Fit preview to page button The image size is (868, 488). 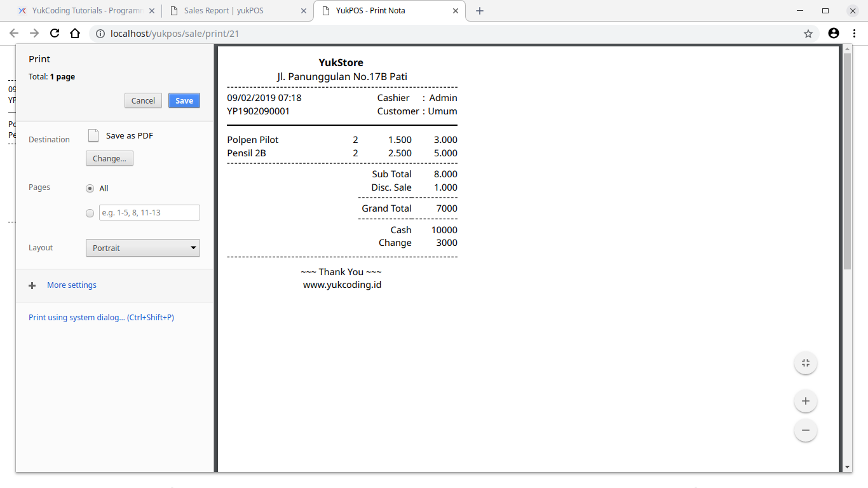click(x=806, y=363)
